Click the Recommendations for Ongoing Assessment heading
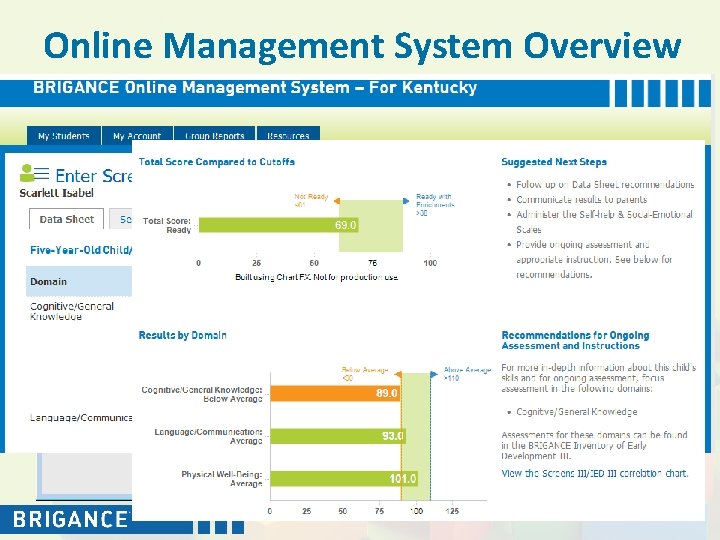 point(575,340)
